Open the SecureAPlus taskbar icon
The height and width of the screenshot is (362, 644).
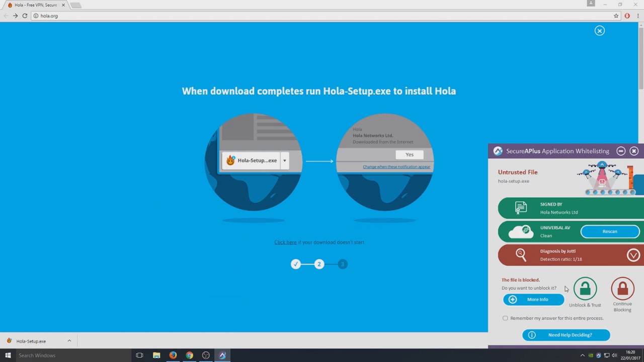222,355
